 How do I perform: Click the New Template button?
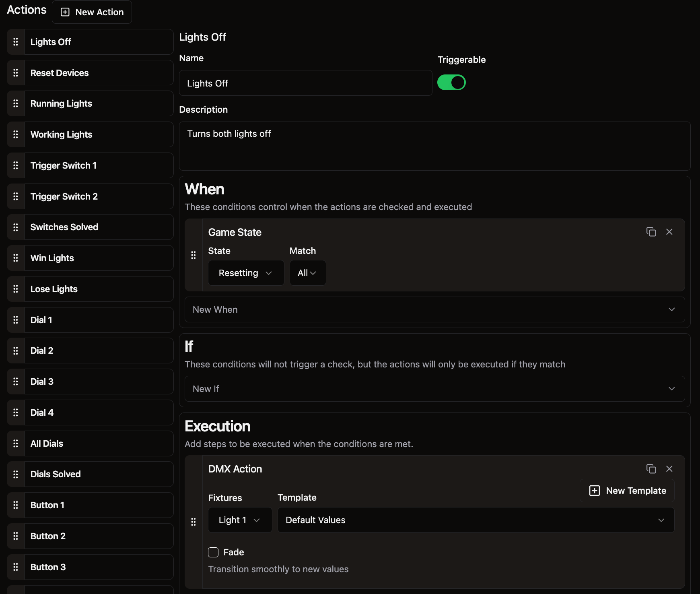coord(627,491)
